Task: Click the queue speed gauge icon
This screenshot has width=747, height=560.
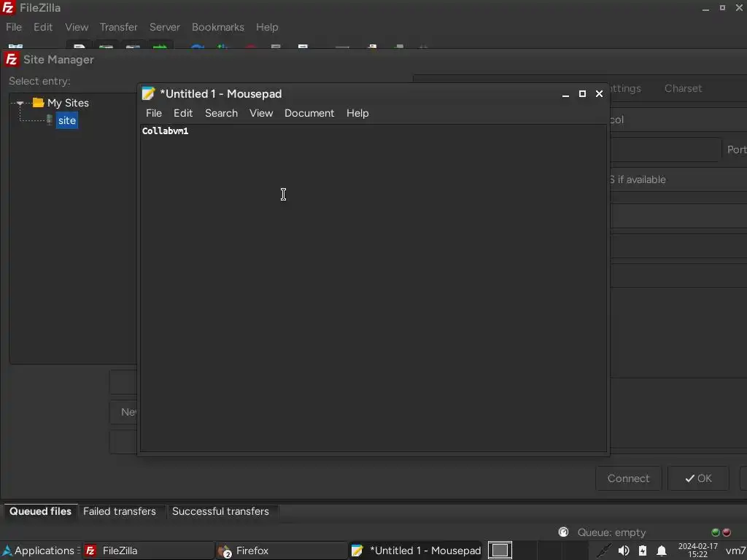Action: (x=564, y=532)
